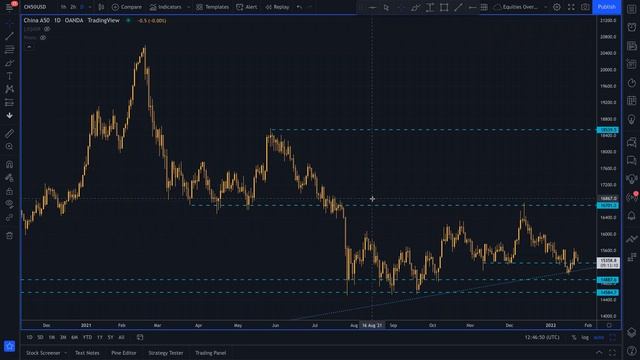This screenshot has width=640, height=360.
Task: Take a chart snapshot with camera
Action: [x=585, y=7]
